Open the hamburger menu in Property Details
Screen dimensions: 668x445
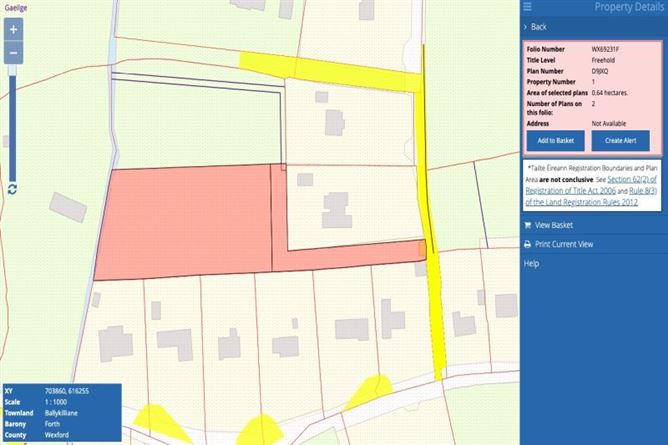pos(527,6)
